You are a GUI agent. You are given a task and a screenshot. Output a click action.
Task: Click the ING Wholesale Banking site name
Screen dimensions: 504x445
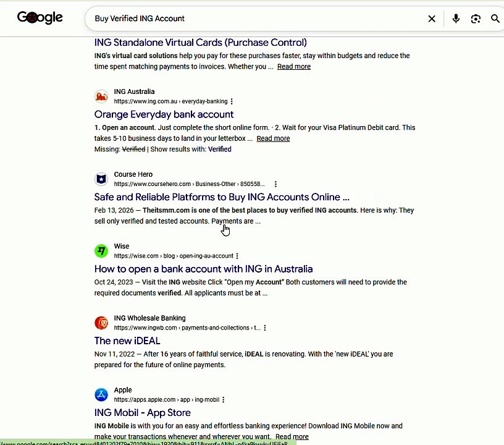(x=150, y=318)
